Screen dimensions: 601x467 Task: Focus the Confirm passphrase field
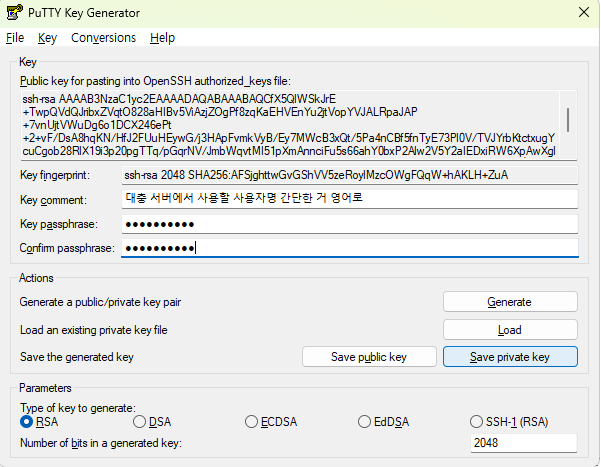pos(350,248)
